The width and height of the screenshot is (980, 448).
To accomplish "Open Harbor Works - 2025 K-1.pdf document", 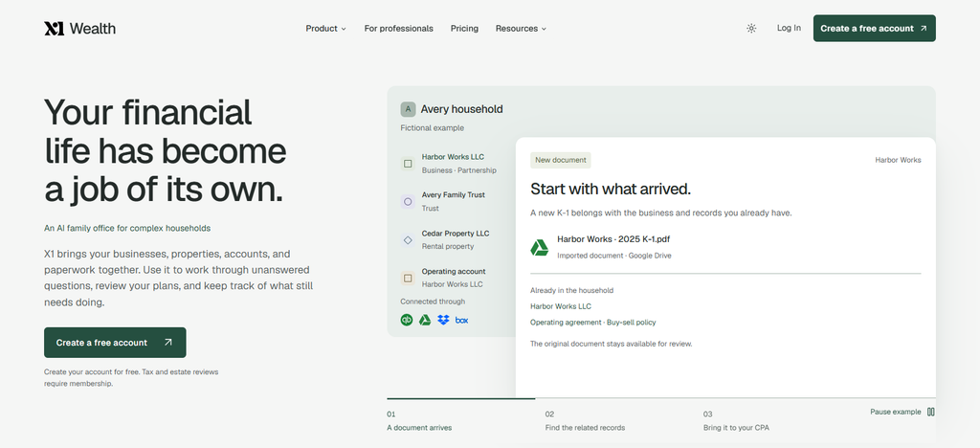I will pos(613,239).
